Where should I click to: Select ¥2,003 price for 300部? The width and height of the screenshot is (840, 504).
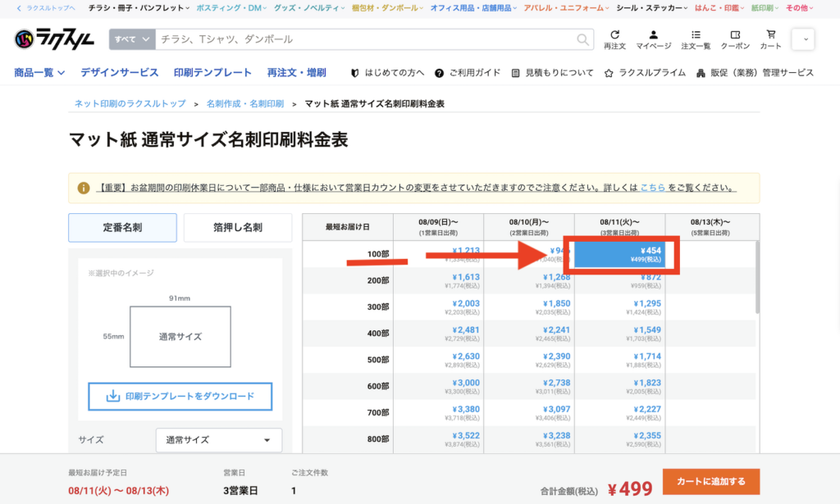(x=438, y=307)
